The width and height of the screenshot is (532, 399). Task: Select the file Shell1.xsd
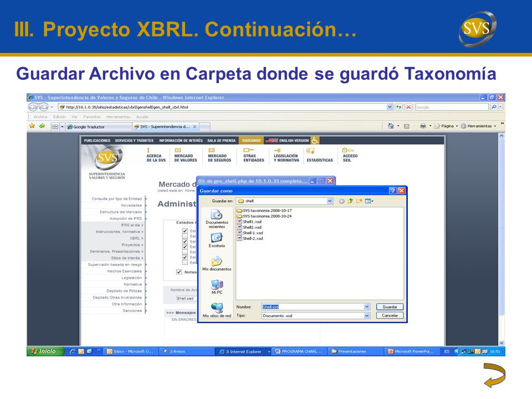tap(249, 222)
